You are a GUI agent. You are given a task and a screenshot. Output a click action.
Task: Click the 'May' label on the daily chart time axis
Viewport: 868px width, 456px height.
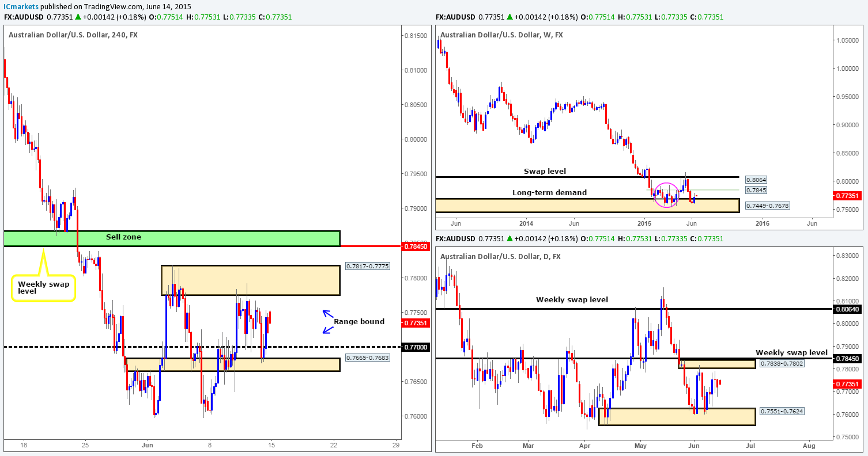coord(640,445)
